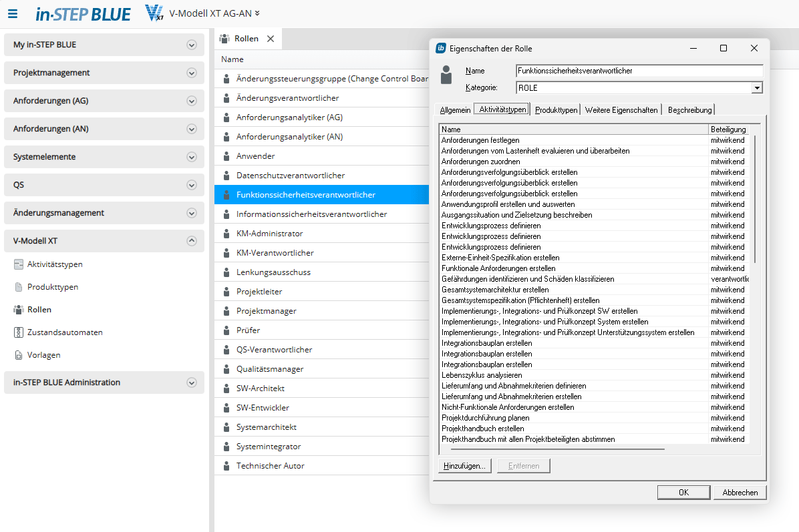Collapse the V-Modell XT section
This screenshot has width=799, height=532.
(x=192, y=241)
